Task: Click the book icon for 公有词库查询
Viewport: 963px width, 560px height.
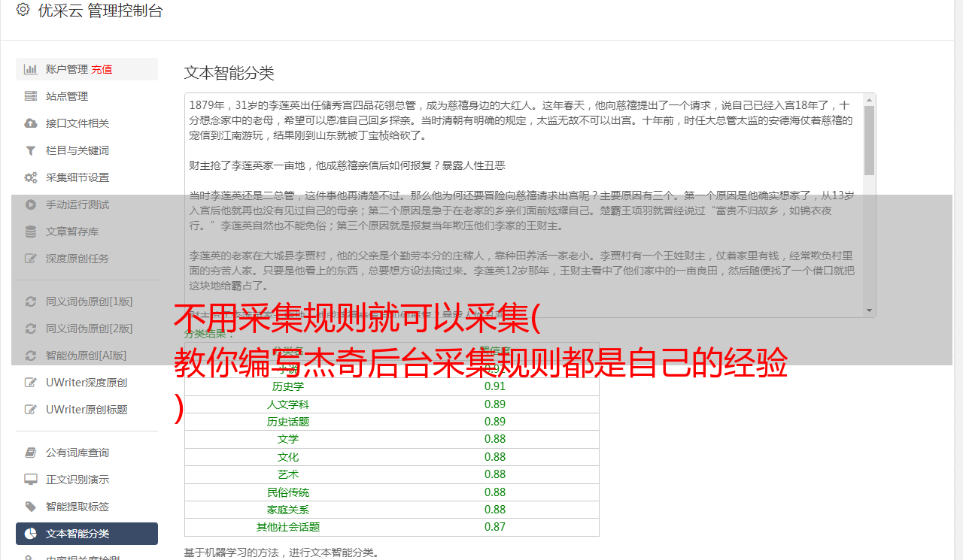Action: point(31,453)
